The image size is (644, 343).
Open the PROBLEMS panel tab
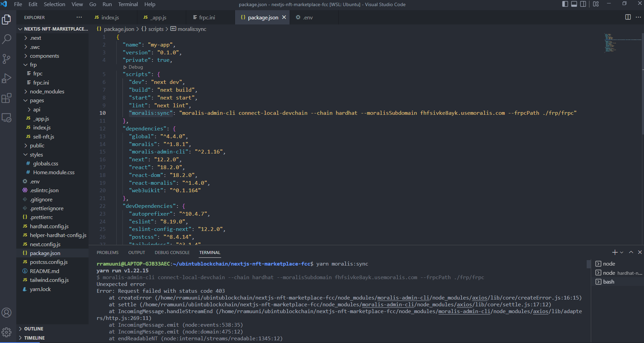click(x=108, y=253)
